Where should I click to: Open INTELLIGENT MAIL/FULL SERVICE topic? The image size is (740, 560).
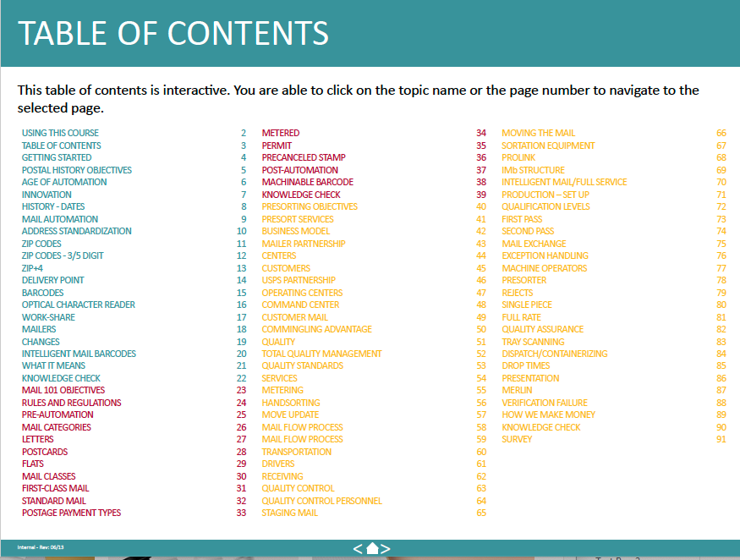[x=564, y=182]
